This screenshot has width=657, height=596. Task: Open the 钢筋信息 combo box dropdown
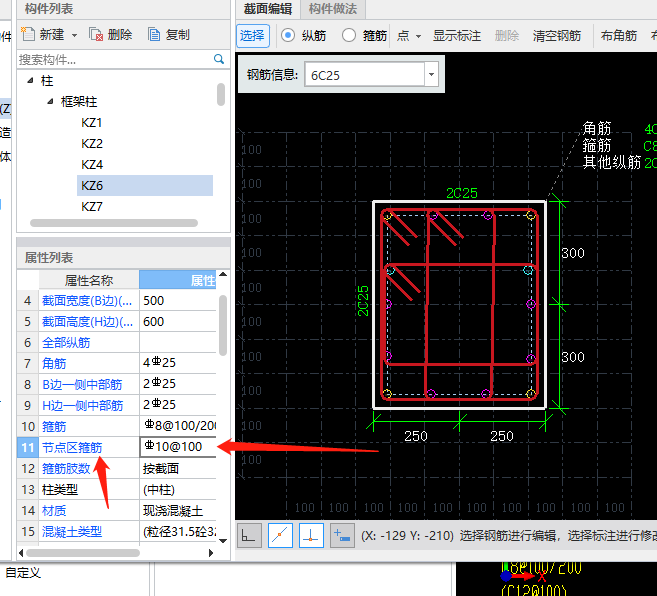click(431, 75)
